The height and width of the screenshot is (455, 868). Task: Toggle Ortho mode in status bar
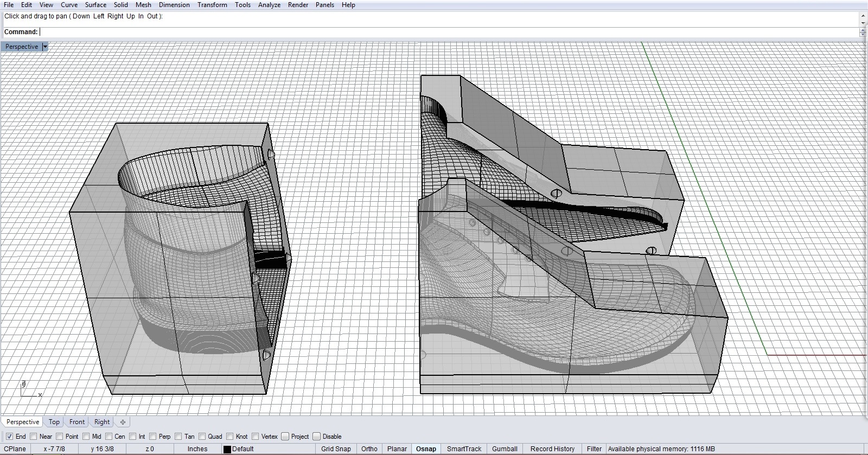point(369,449)
